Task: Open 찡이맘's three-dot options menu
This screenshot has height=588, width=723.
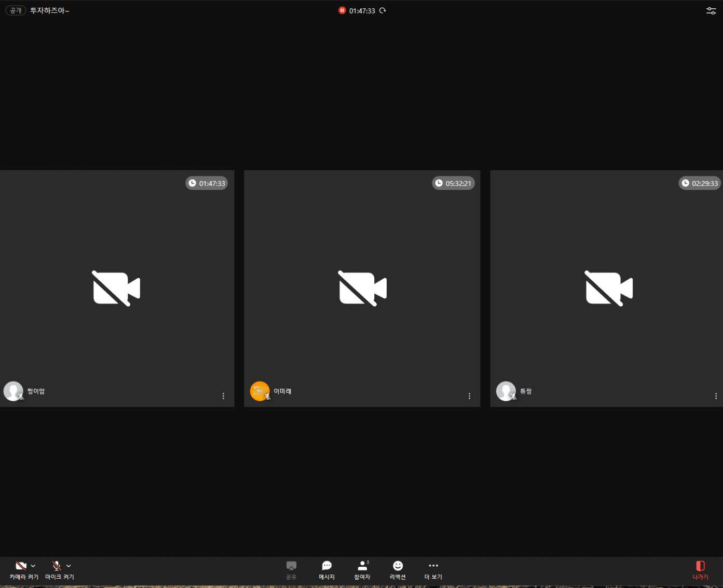Action: (223, 396)
